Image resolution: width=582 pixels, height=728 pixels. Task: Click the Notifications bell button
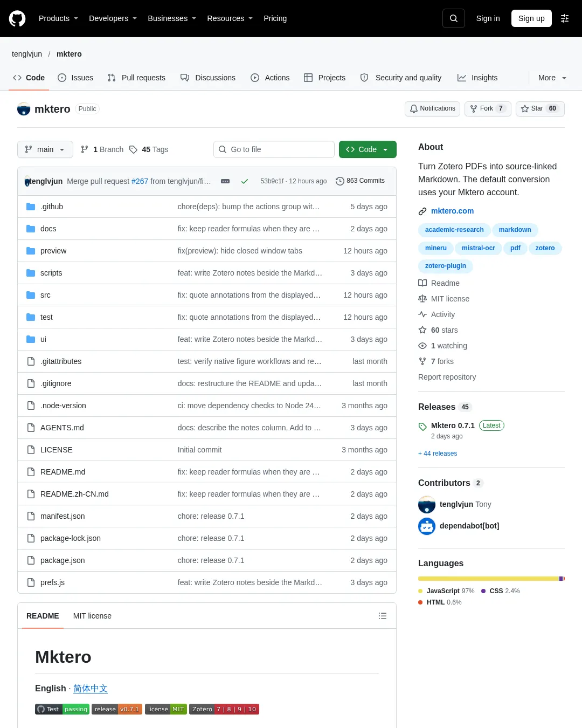click(x=432, y=108)
